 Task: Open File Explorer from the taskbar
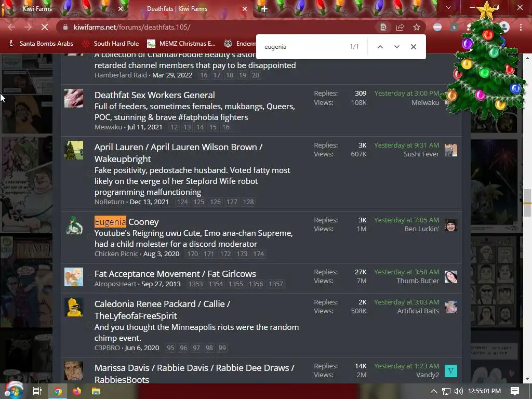(96, 391)
